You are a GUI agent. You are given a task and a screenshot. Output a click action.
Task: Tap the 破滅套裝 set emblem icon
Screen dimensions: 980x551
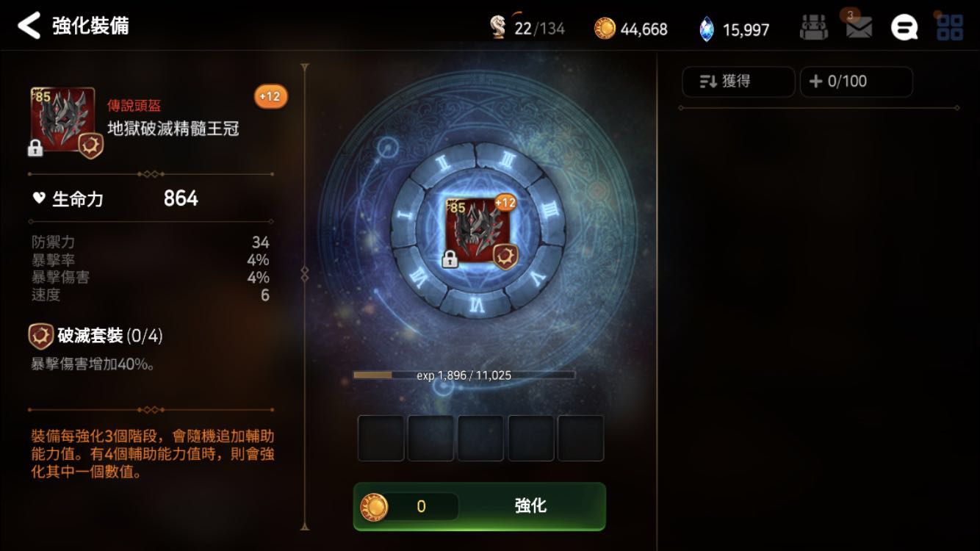(40, 336)
